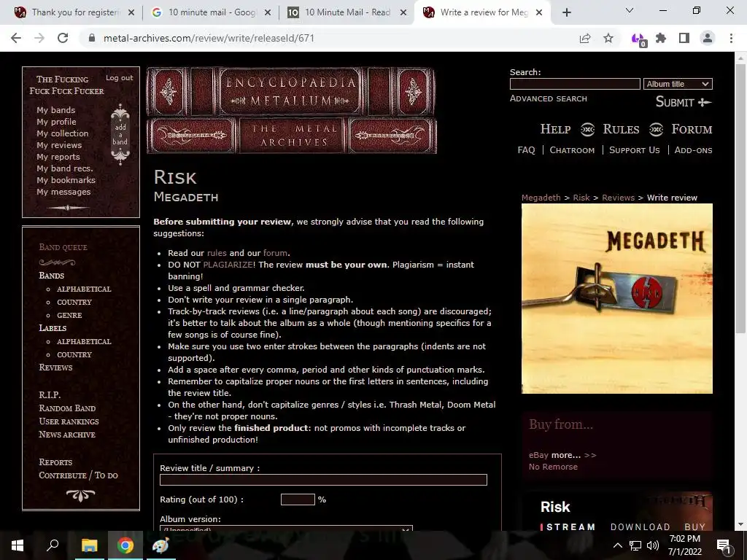
Task: Open the purple extension icon
Action: tap(638, 39)
